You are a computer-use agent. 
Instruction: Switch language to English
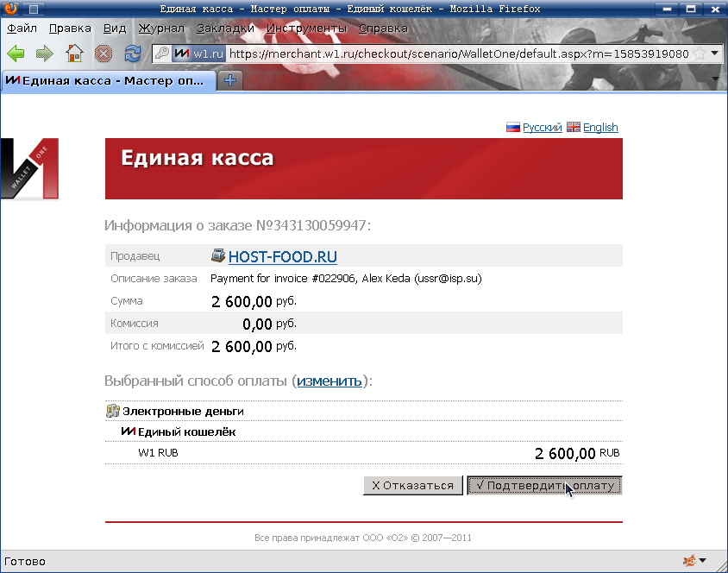pyautogui.click(x=600, y=127)
